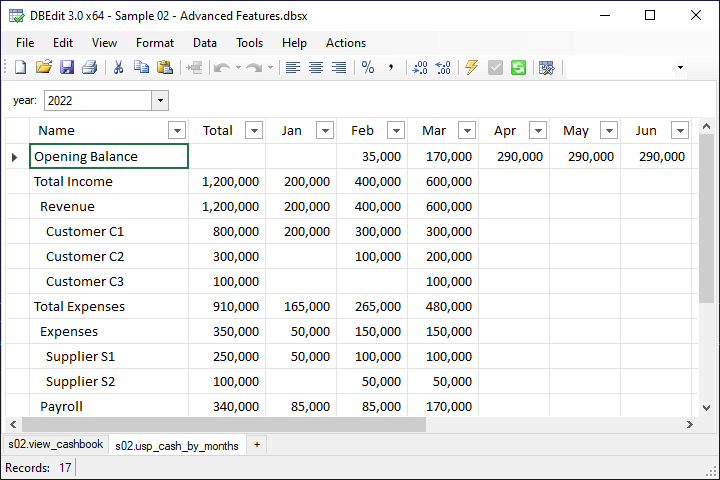Image resolution: width=720 pixels, height=480 pixels.
Task: Center align text
Action: tap(316, 68)
